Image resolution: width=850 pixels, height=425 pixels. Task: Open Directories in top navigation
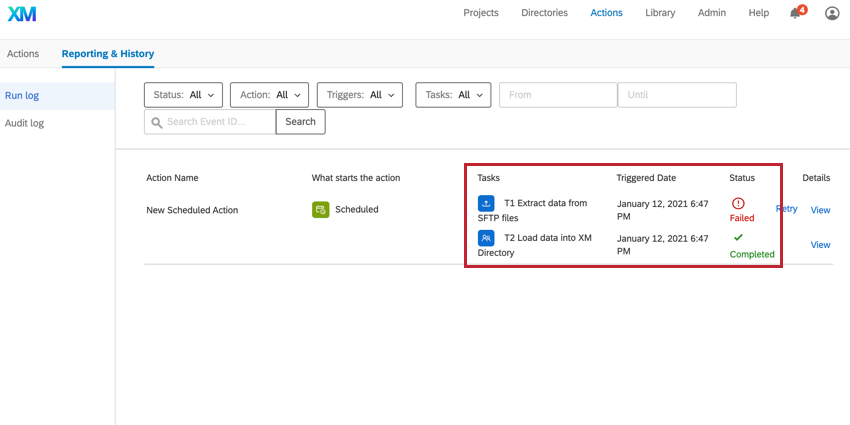pyautogui.click(x=544, y=13)
